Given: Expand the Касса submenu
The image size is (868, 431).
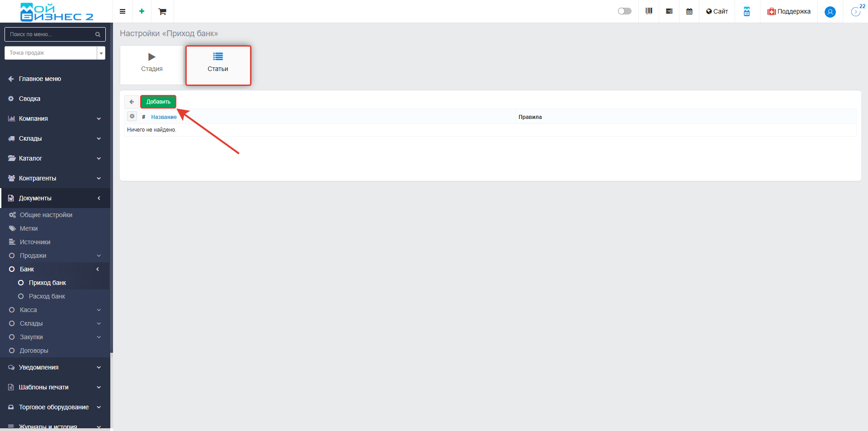Looking at the screenshot, I should coord(55,310).
